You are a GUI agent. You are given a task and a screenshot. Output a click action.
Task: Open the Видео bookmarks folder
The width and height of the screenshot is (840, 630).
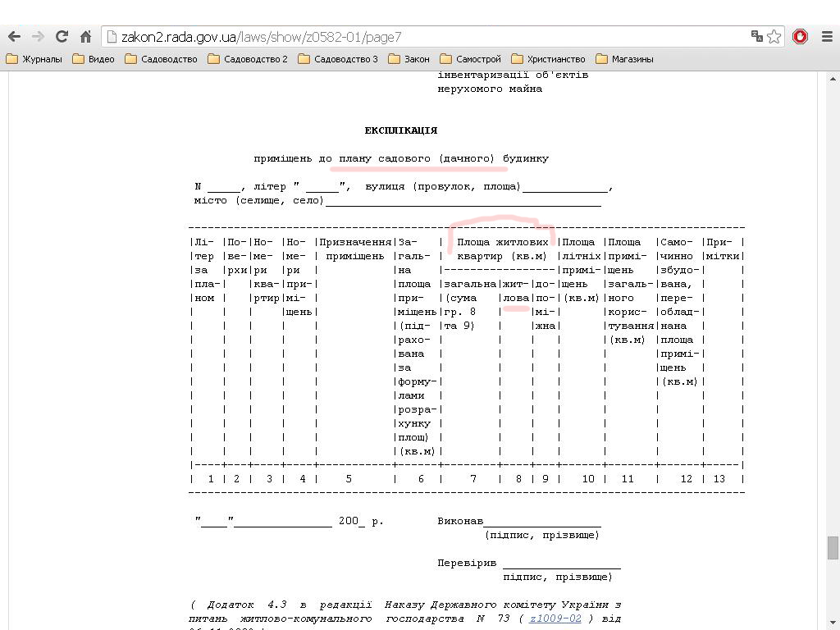[94, 59]
